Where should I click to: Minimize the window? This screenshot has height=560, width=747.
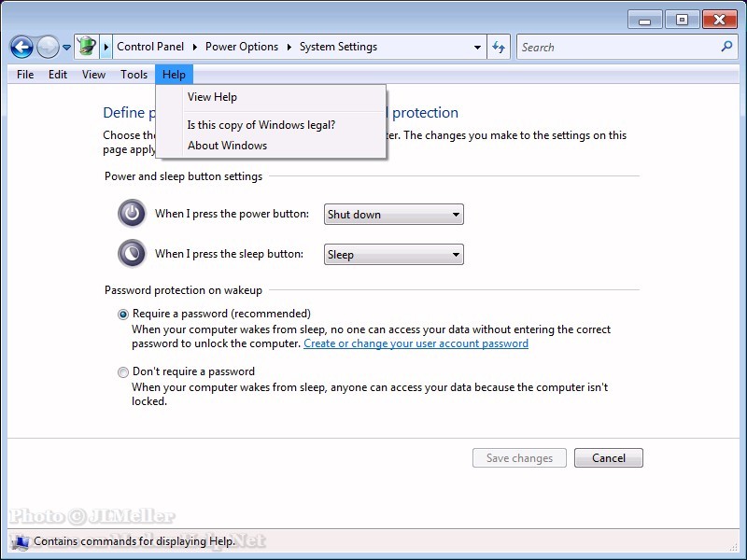[644, 20]
